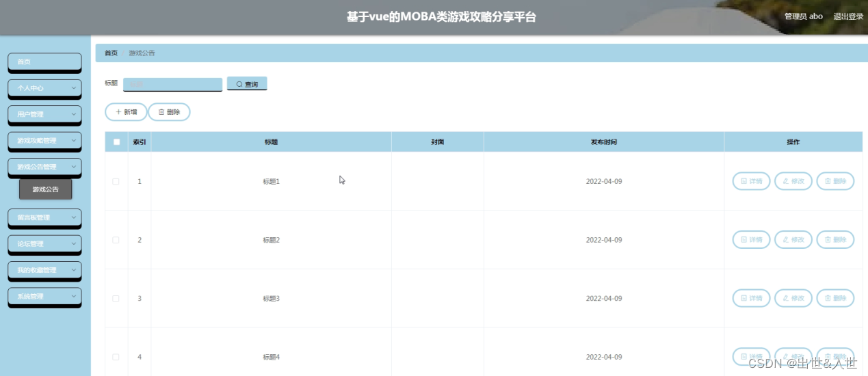Viewport: 868px width, 376px height.
Task: Click the 新增 add button
Action: point(126,111)
